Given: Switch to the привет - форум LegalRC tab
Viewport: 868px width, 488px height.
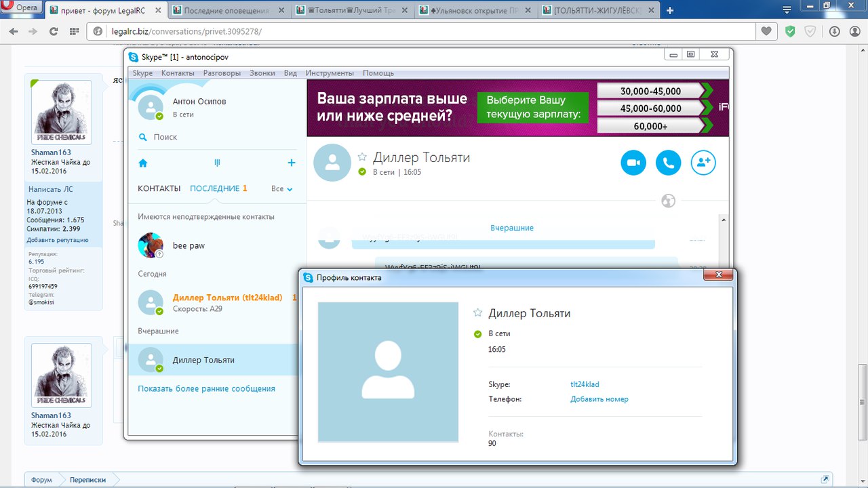Looking at the screenshot, I should tap(106, 11).
